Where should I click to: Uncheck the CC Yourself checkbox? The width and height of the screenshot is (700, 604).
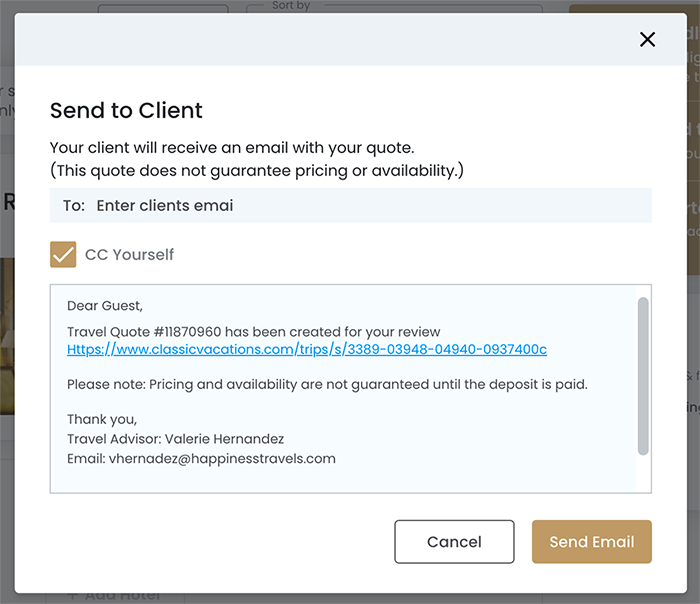coord(63,255)
